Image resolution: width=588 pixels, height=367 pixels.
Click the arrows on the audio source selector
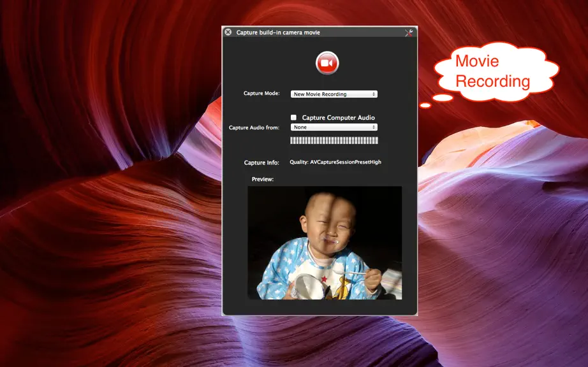tap(374, 127)
